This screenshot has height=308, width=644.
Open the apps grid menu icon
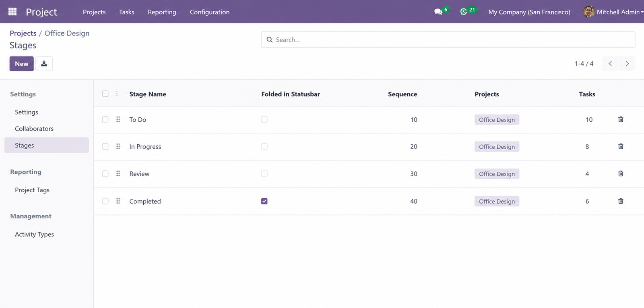[x=12, y=12]
